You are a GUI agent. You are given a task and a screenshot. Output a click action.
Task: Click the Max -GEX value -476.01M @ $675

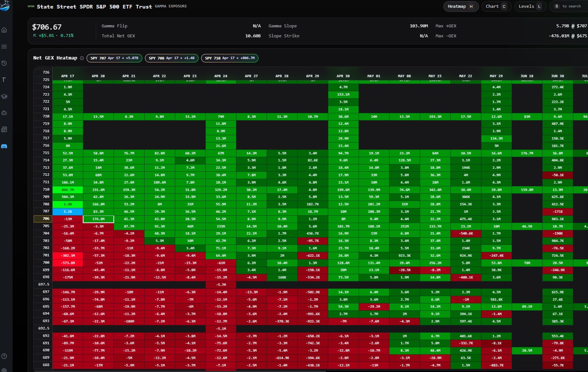pos(568,36)
